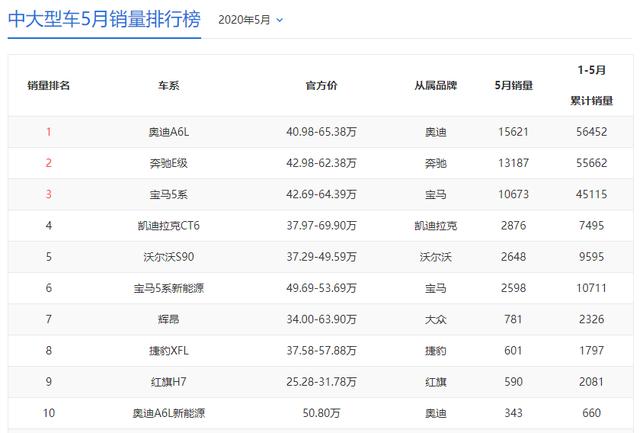The height and width of the screenshot is (433, 640).
Task: Click the May sales value 601
Action: coord(513,351)
